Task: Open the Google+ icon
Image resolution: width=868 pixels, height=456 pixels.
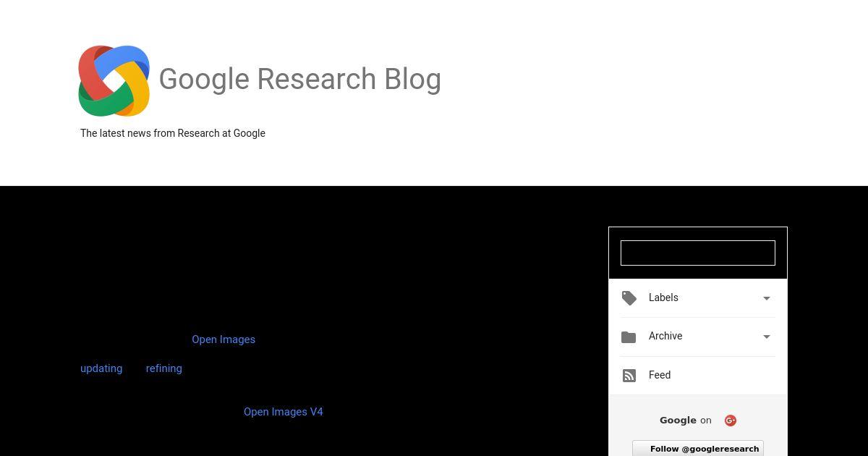Action: tap(731, 421)
